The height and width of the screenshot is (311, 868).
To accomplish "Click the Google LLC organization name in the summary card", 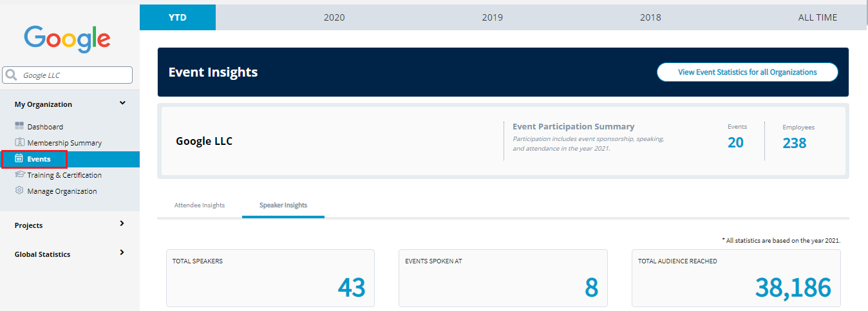I will pyautogui.click(x=204, y=141).
